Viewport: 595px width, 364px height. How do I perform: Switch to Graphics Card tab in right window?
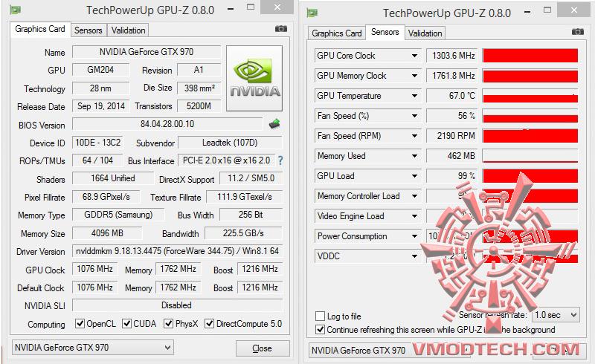tap(337, 33)
